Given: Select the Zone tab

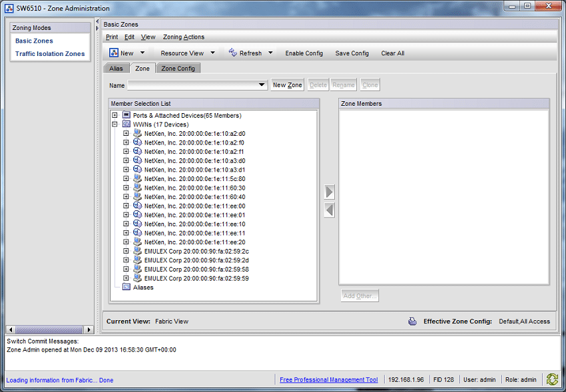Looking at the screenshot, I should (142, 68).
